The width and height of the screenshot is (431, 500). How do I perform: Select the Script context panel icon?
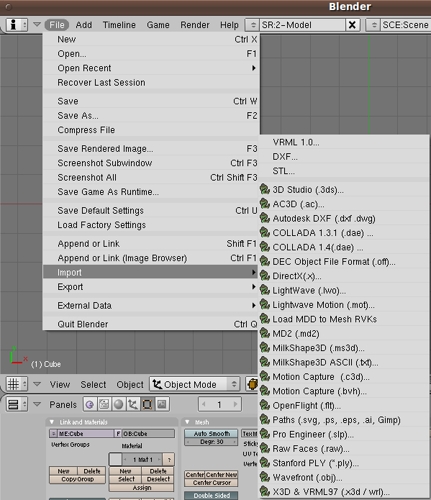click(104, 405)
